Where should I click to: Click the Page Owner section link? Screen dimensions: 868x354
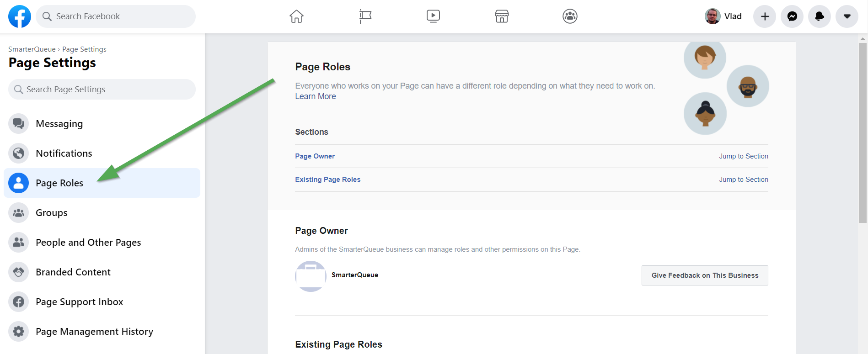coord(315,156)
